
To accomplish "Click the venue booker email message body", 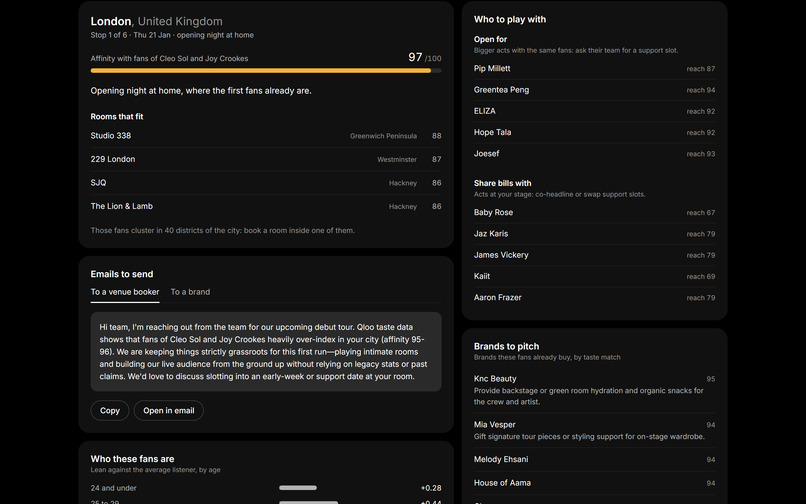I will click(266, 352).
